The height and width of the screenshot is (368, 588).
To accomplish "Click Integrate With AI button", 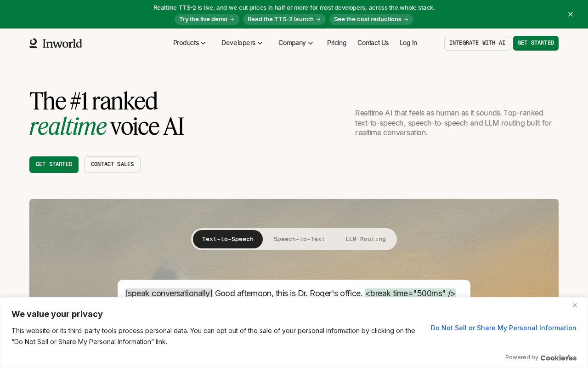I will pos(477,43).
